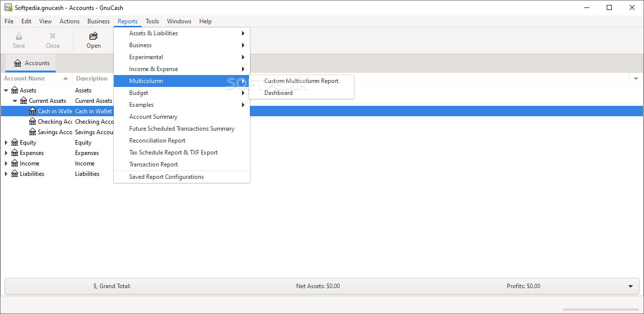Click Profits: $0.00 in summary bar
Screen dimensions: 644x314
523,286
